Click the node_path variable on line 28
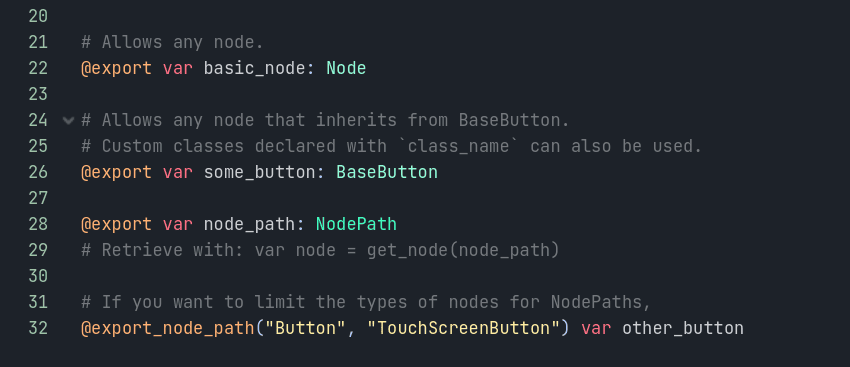 (249, 225)
